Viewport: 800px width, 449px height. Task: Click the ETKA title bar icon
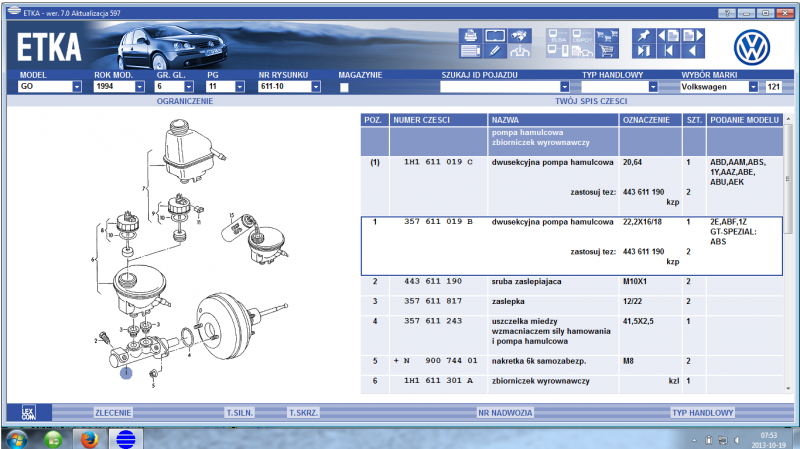[x=14, y=12]
